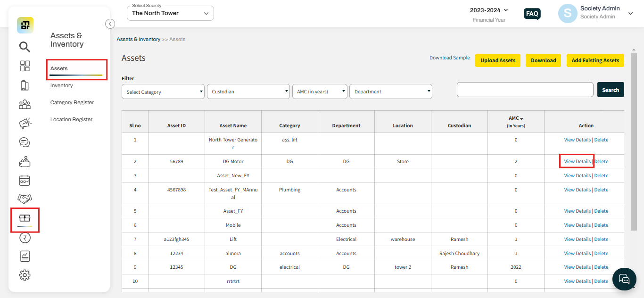Open the settings gear icon

[x=25, y=275]
